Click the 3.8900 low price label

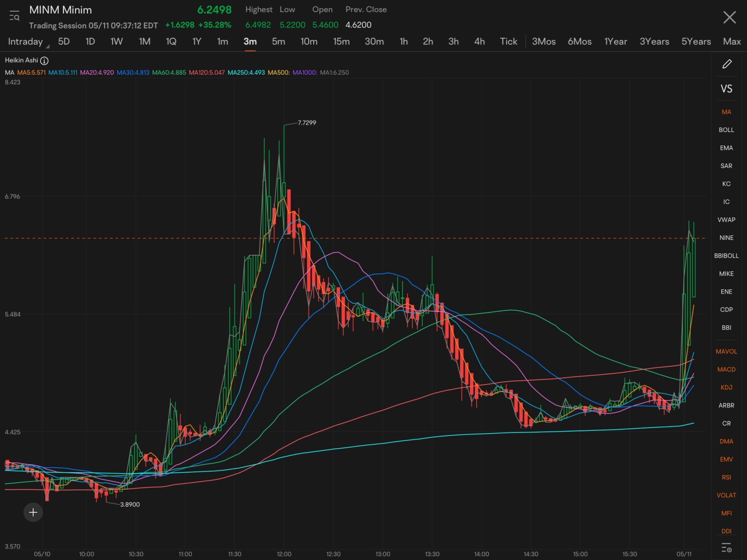[x=130, y=504]
